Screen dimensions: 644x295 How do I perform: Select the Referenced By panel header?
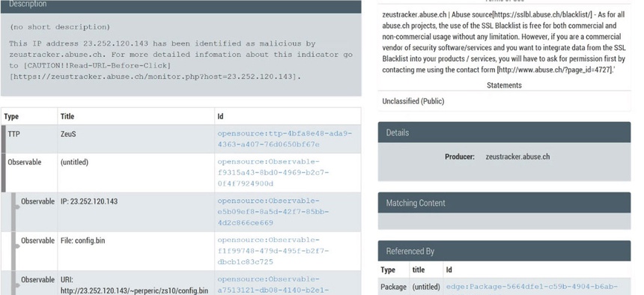coord(504,251)
